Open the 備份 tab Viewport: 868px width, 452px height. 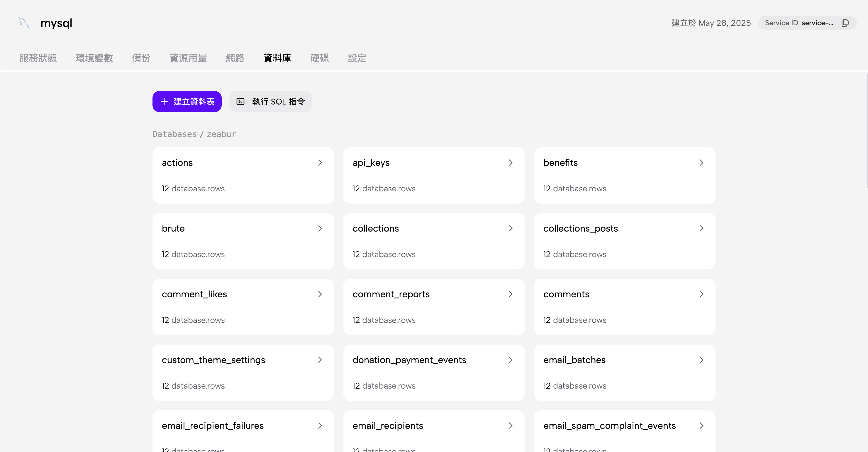(x=141, y=58)
